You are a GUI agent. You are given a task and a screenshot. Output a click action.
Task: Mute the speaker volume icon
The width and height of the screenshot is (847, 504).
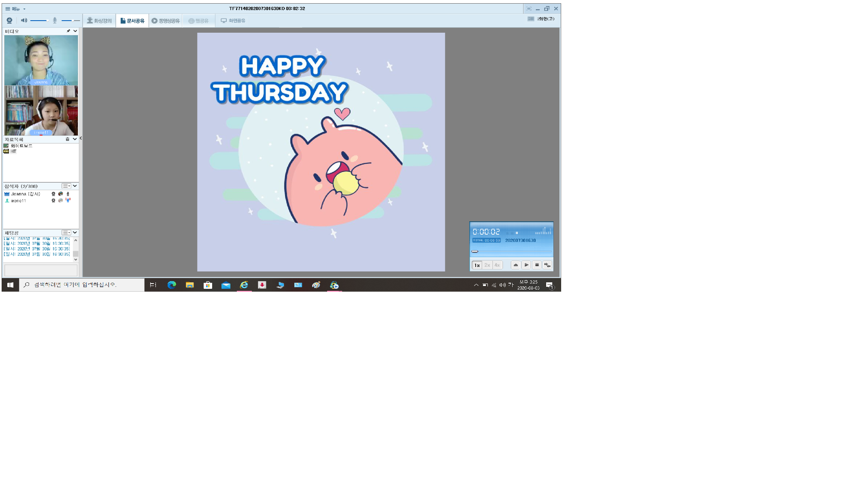(24, 20)
